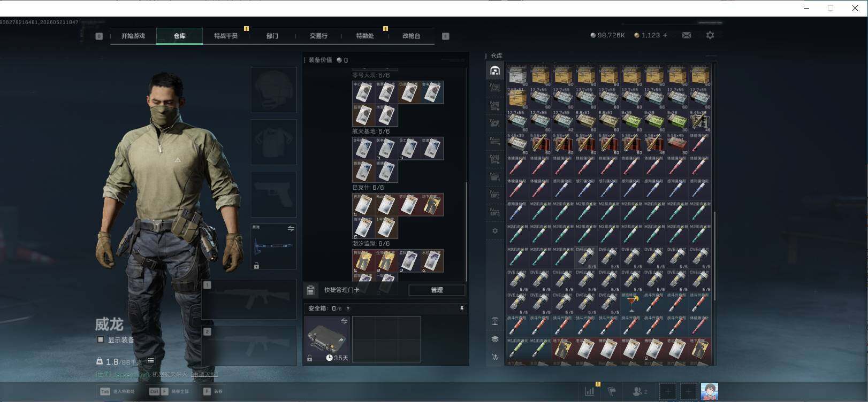The width and height of the screenshot is (868, 402).
Task: Open the 部门 tab
Action: [272, 36]
